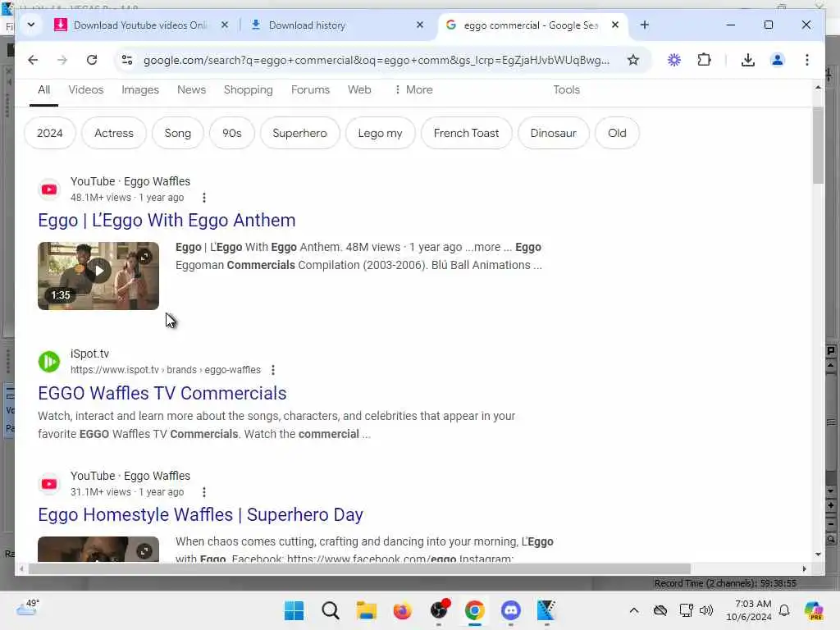The height and width of the screenshot is (630, 840).
Task: Switch to the Download Youtube videos tab
Action: pyautogui.click(x=139, y=25)
